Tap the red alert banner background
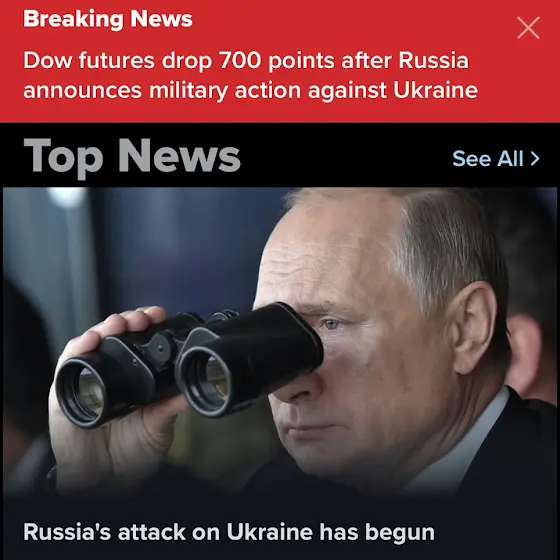The image size is (560, 560). point(280,61)
